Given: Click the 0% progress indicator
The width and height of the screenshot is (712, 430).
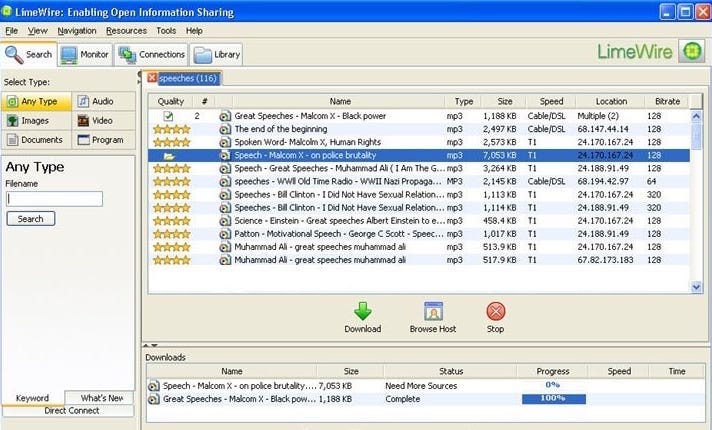Looking at the screenshot, I should pos(553,385).
